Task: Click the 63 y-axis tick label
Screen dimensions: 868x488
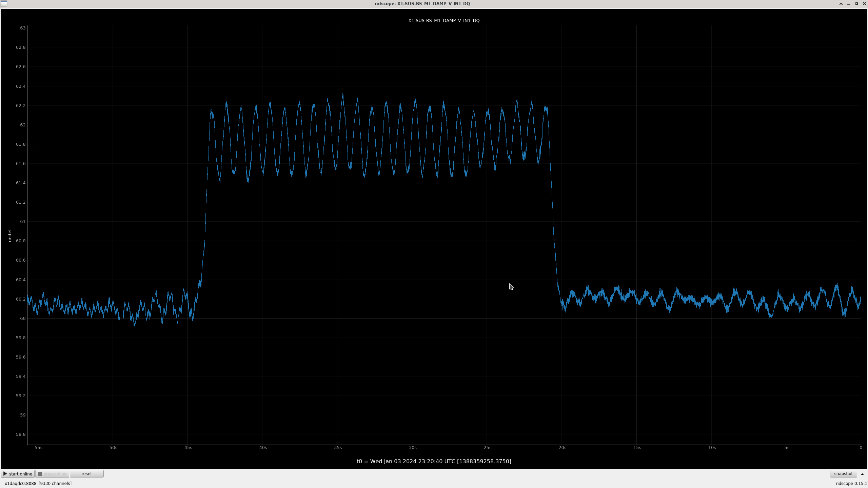Action: point(23,28)
